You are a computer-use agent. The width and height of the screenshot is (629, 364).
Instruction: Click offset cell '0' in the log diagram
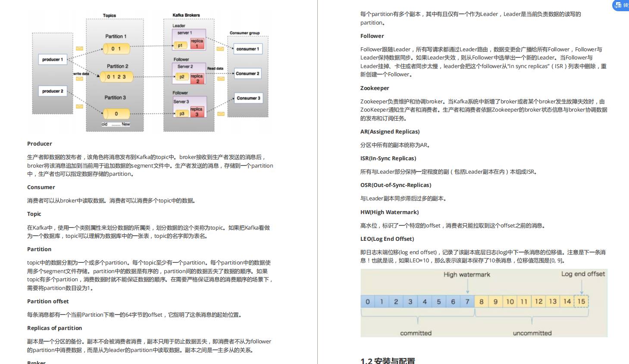(x=368, y=302)
